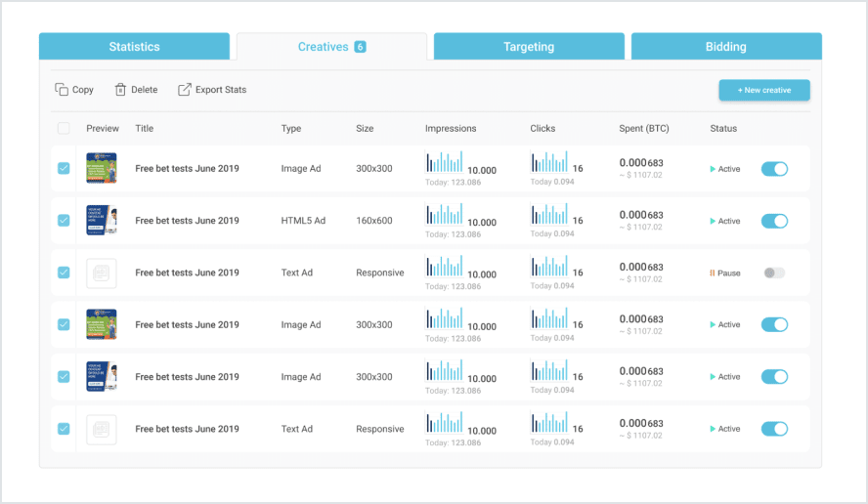Click the Creatives tab count badge 6

(x=360, y=47)
